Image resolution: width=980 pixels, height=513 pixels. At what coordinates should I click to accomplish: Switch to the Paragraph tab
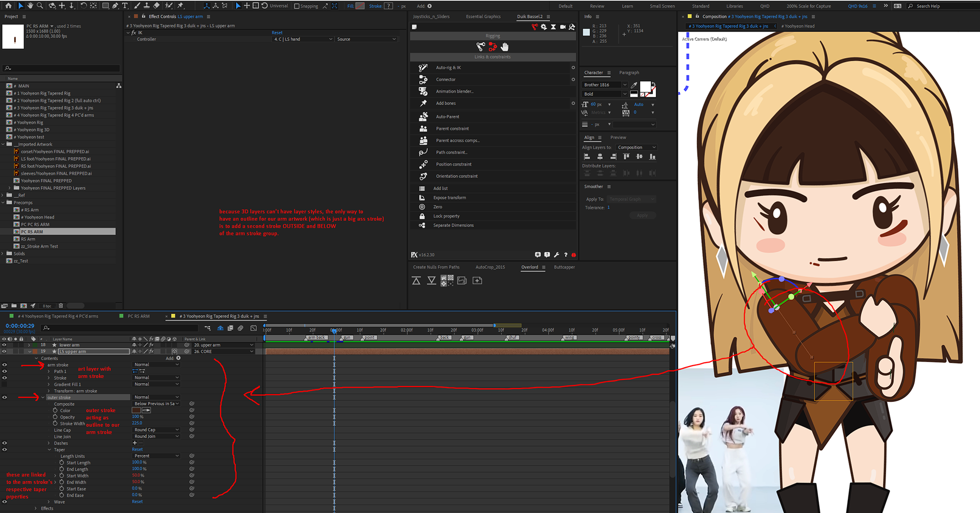[629, 72]
